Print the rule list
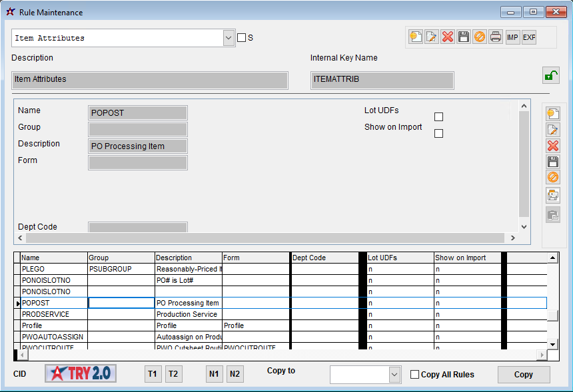The height and width of the screenshot is (392, 573). (x=496, y=37)
